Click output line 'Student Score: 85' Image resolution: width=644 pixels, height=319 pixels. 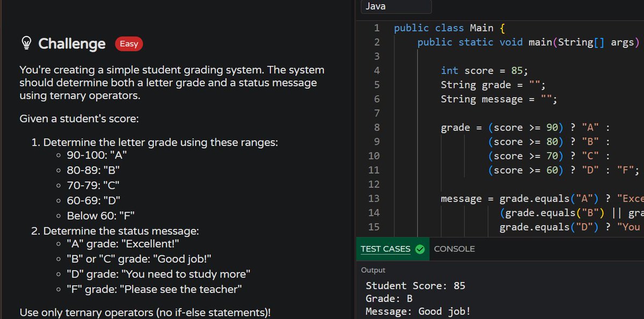point(415,286)
